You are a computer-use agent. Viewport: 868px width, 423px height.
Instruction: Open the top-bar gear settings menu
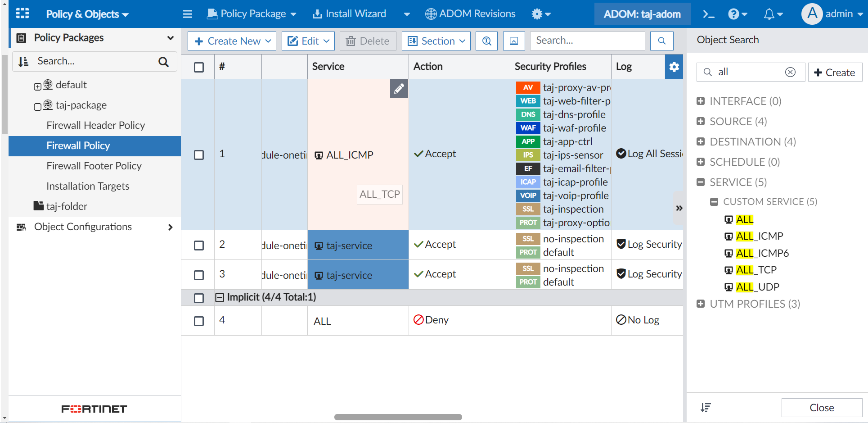[x=541, y=14]
